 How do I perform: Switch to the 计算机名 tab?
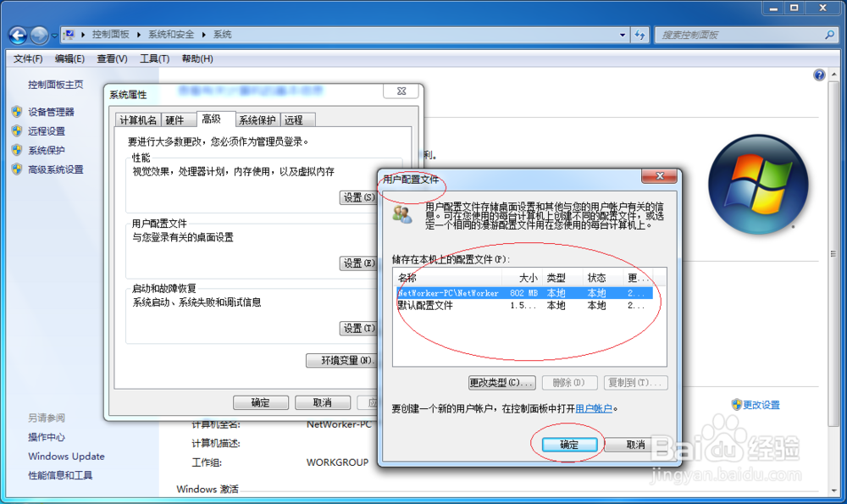(x=138, y=119)
